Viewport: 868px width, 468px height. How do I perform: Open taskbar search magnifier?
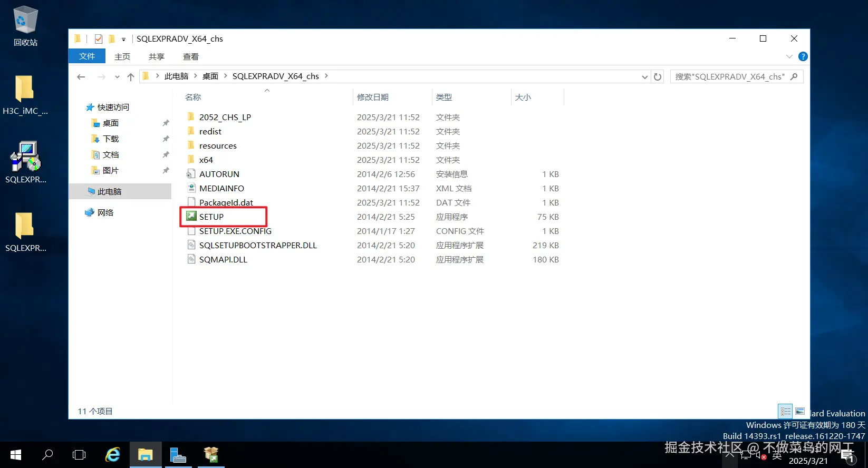(47, 455)
